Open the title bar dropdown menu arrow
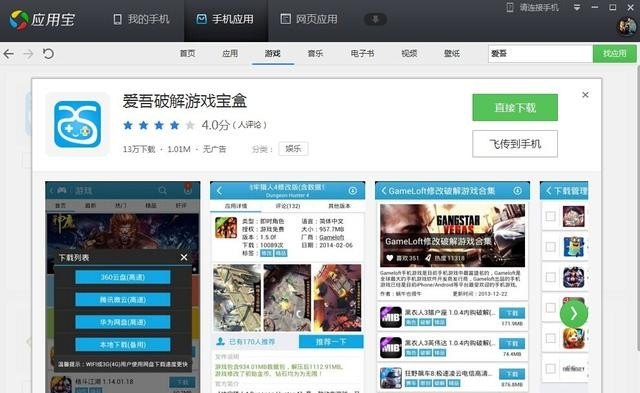640x393 pixels. tap(577, 7)
